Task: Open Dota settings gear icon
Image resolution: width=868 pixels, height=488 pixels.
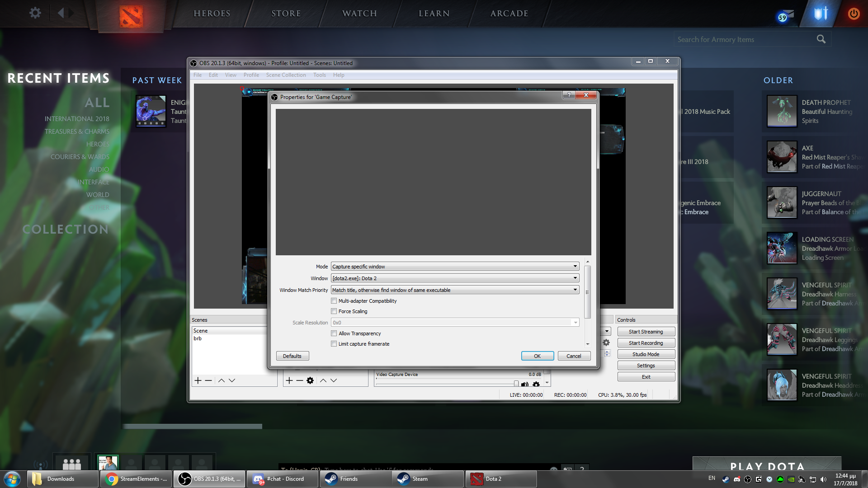Action: (x=35, y=13)
